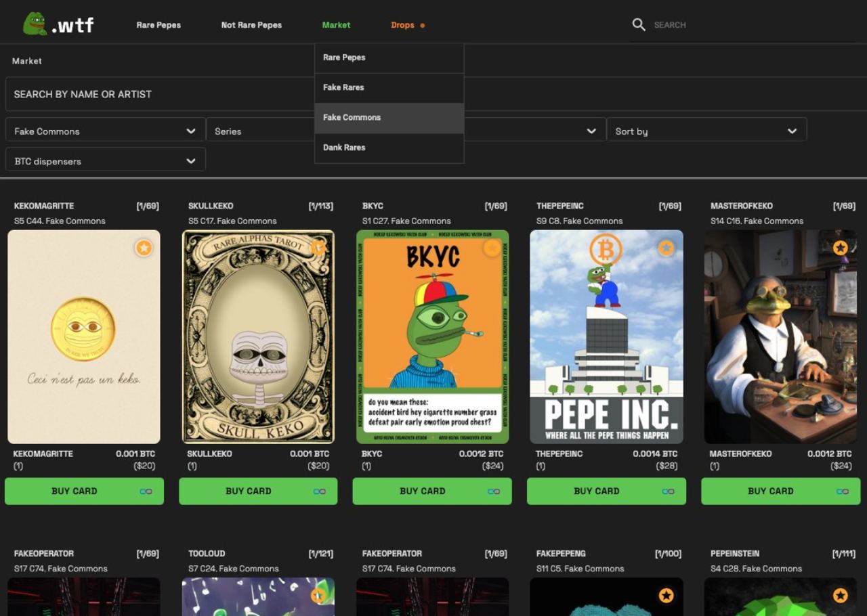
Task: Open the Drops nav tab
Action: click(402, 25)
